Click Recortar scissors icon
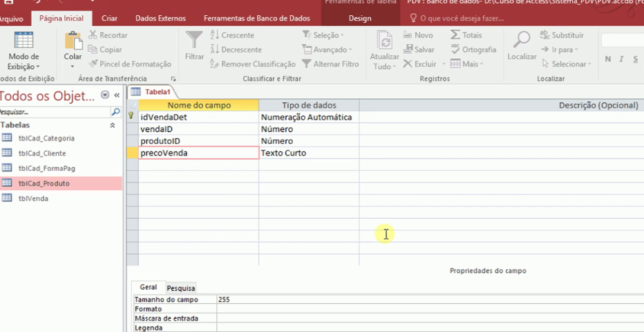The image size is (644, 332). [93, 35]
